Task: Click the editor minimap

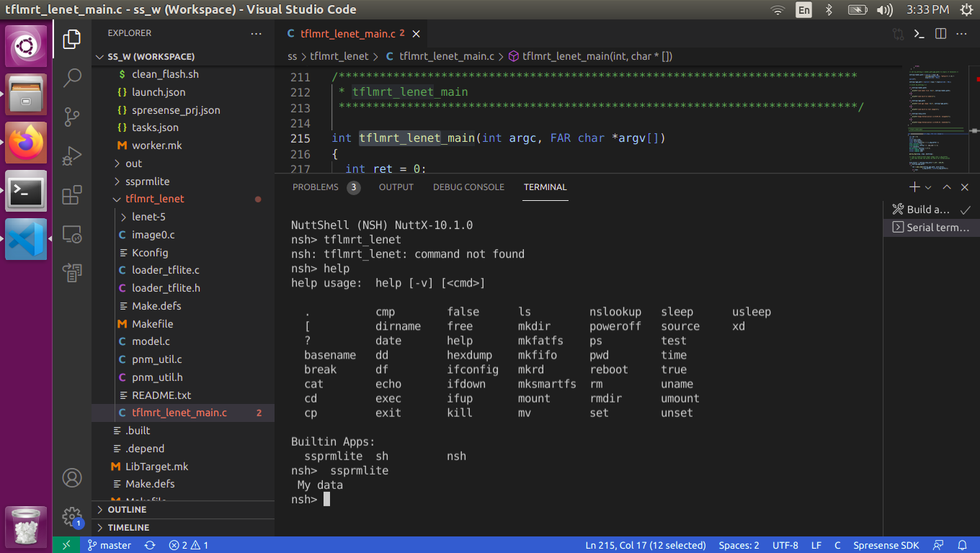Action: (x=938, y=119)
